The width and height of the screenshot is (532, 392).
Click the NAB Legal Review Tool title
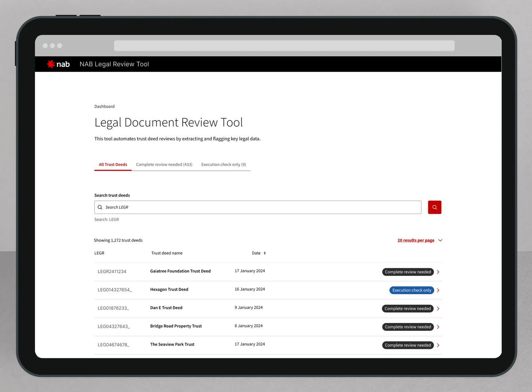(x=114, y=64)
